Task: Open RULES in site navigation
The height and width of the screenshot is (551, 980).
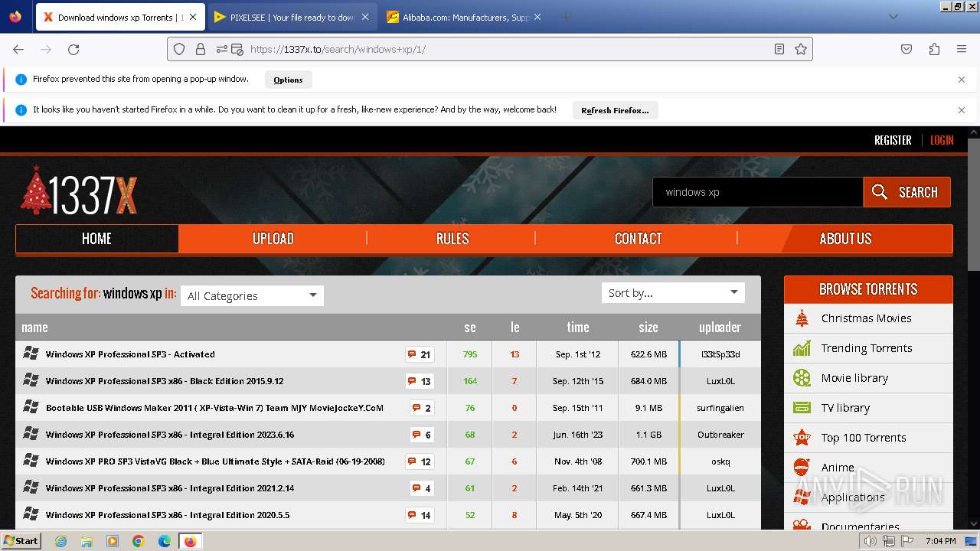Action: click(452, 239)
